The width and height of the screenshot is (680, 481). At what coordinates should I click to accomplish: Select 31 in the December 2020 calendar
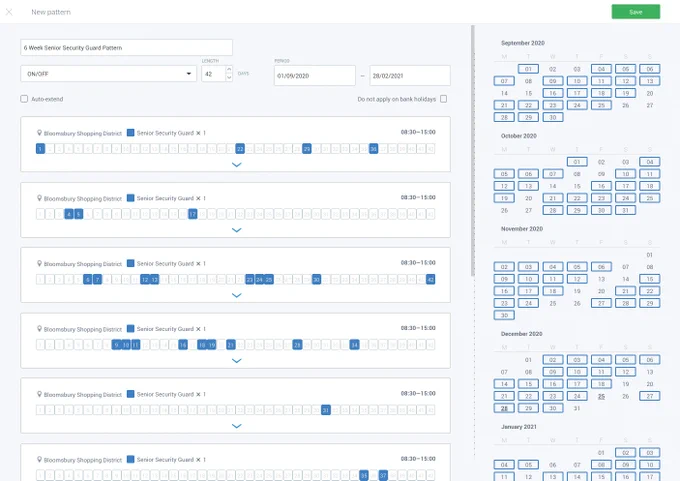coord(577,408)
